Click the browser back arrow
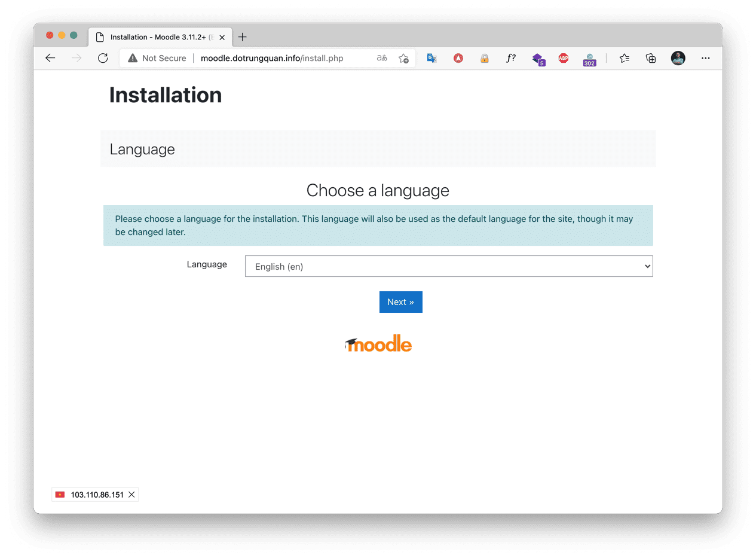 (50, 58)
